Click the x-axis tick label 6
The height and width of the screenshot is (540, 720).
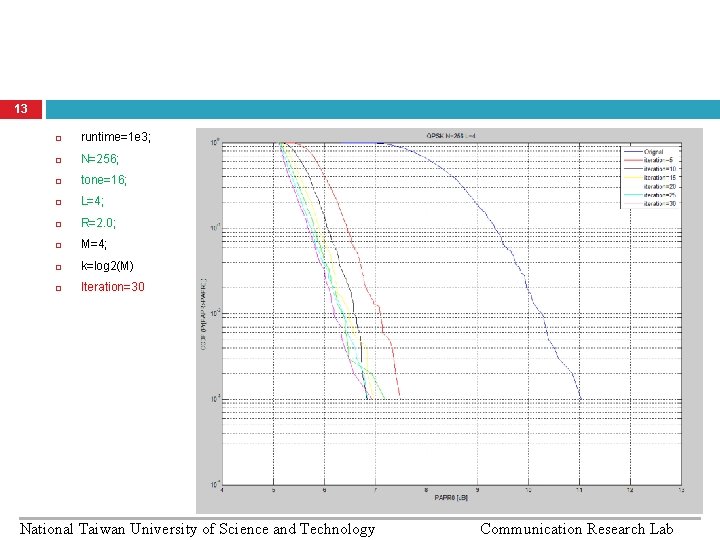click(x=325, y=490)
